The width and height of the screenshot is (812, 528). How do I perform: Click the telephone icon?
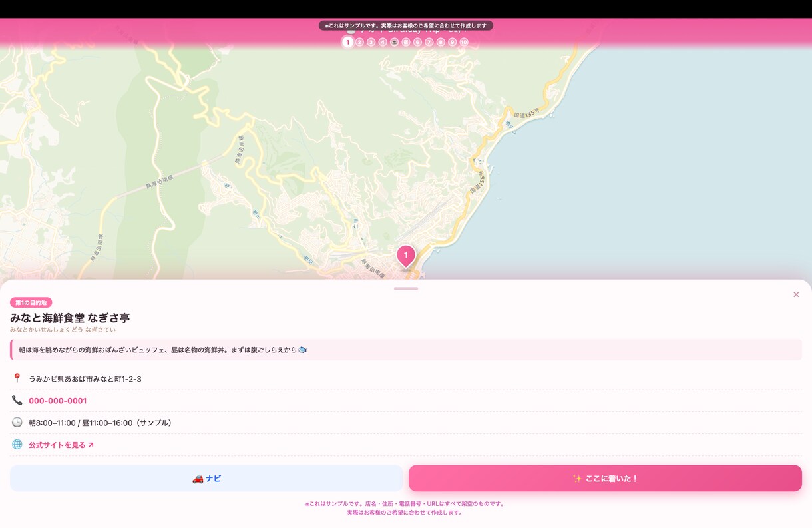coord(17,400)
